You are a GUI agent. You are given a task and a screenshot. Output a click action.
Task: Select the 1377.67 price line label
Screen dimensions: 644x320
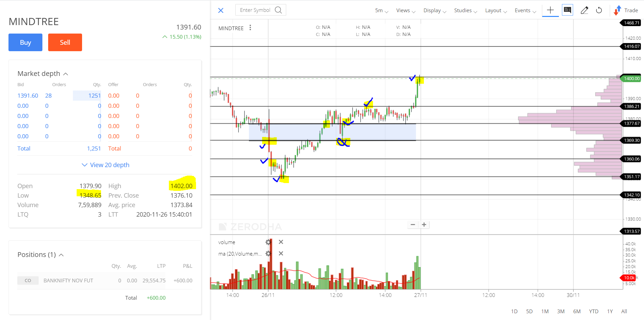(x=631, y=123)
